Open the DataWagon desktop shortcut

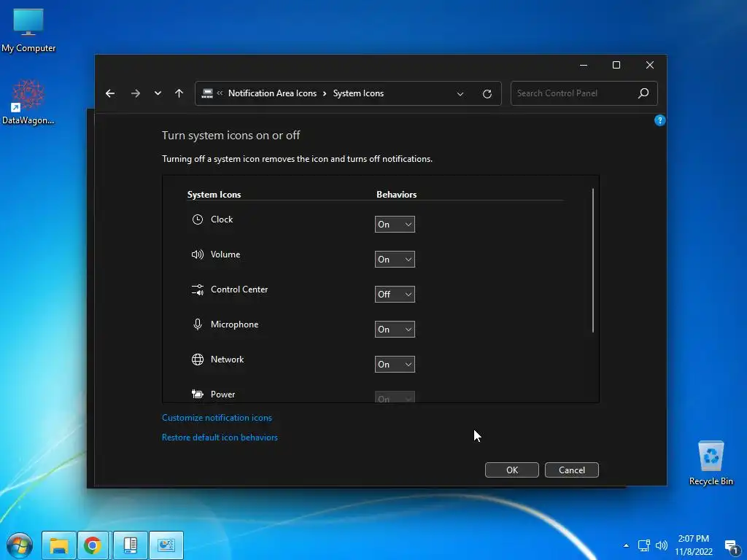(28, 102)
